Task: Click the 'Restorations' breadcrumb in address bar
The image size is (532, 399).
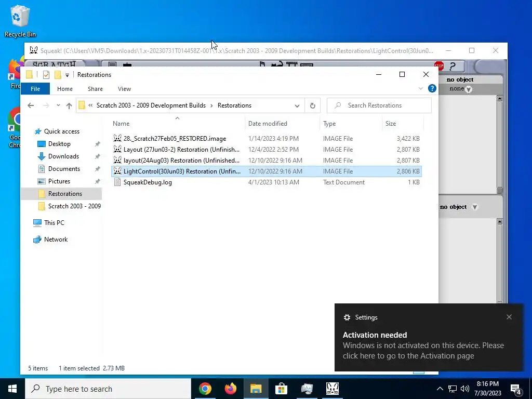Action: click(234, 105)
